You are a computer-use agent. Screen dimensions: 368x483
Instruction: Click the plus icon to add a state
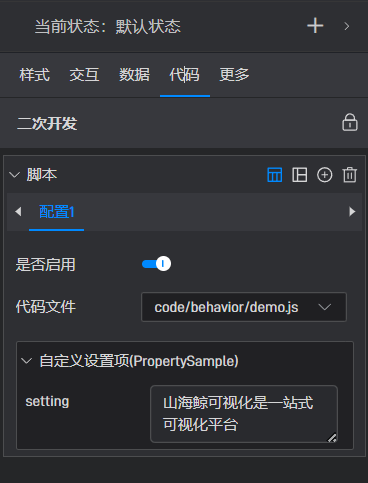tap(315, 26)
